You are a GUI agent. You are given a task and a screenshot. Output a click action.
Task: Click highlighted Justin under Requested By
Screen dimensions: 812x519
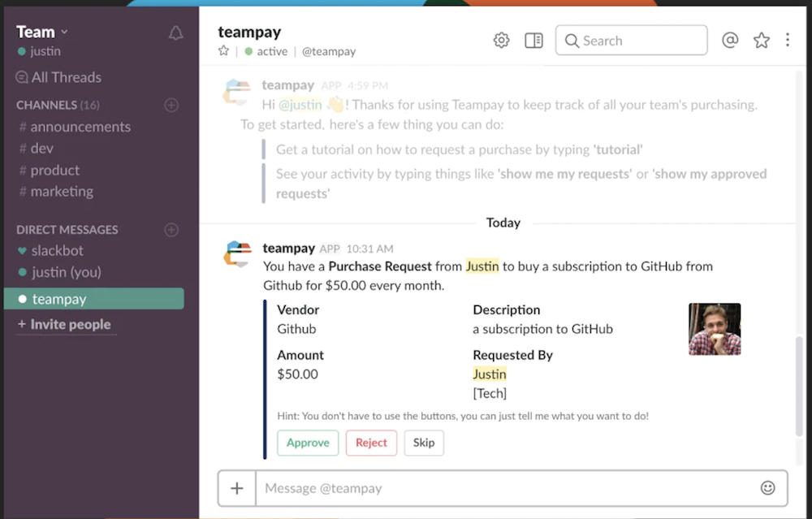(490, 374)
